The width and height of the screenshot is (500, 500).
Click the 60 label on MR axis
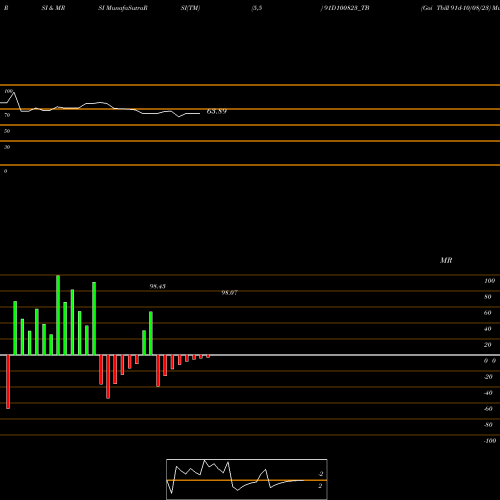[x=488, y=313]
